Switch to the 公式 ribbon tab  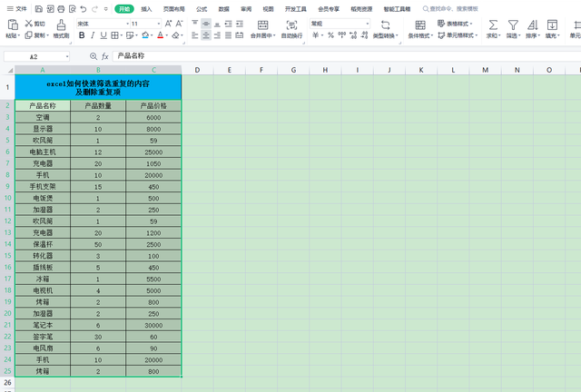point(202,9)
